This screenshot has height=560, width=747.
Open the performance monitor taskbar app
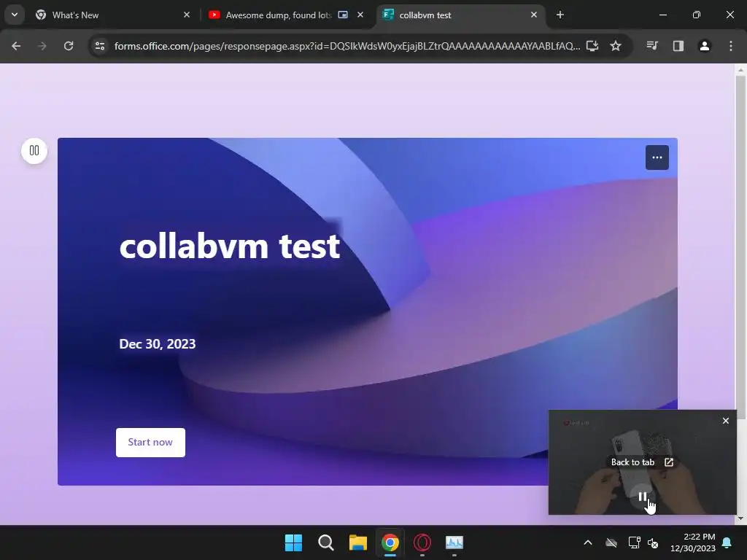click(x=454, y=542)
